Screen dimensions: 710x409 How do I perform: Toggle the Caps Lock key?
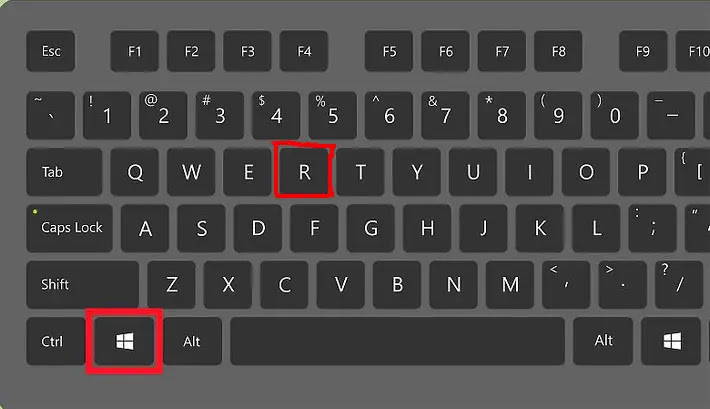tap(69, 228)
